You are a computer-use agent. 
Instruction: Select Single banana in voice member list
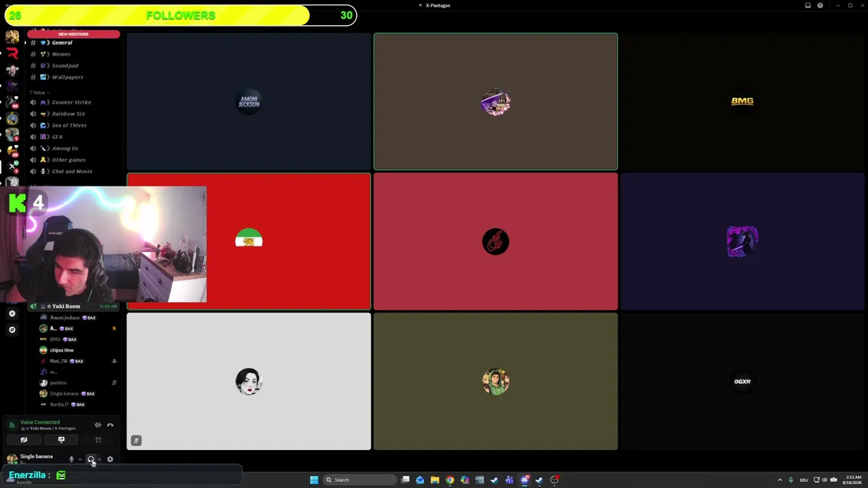(78, 394)
